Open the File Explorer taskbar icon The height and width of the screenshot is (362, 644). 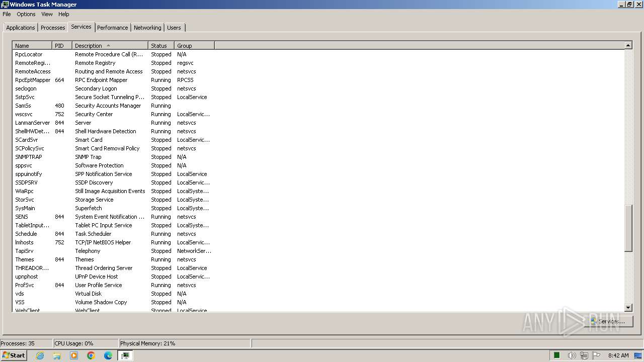[x=57, y=355]
